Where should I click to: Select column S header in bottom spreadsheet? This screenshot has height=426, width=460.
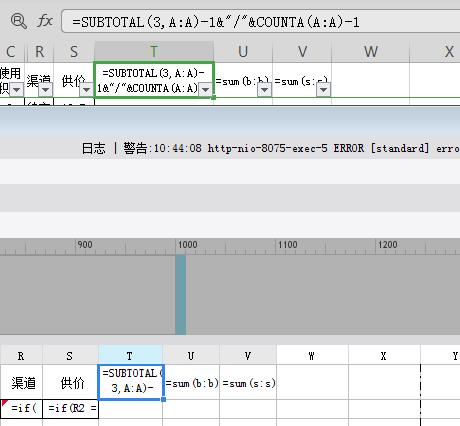[x=70, y=355]
